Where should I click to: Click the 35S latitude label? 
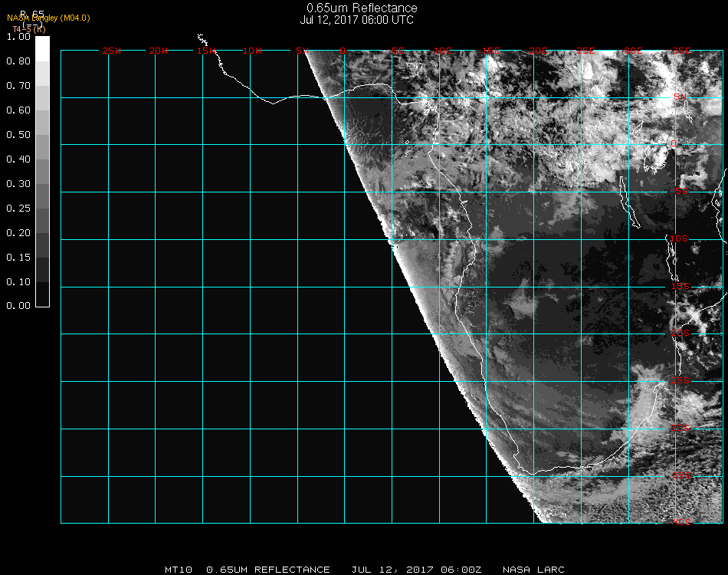(682, 475)
